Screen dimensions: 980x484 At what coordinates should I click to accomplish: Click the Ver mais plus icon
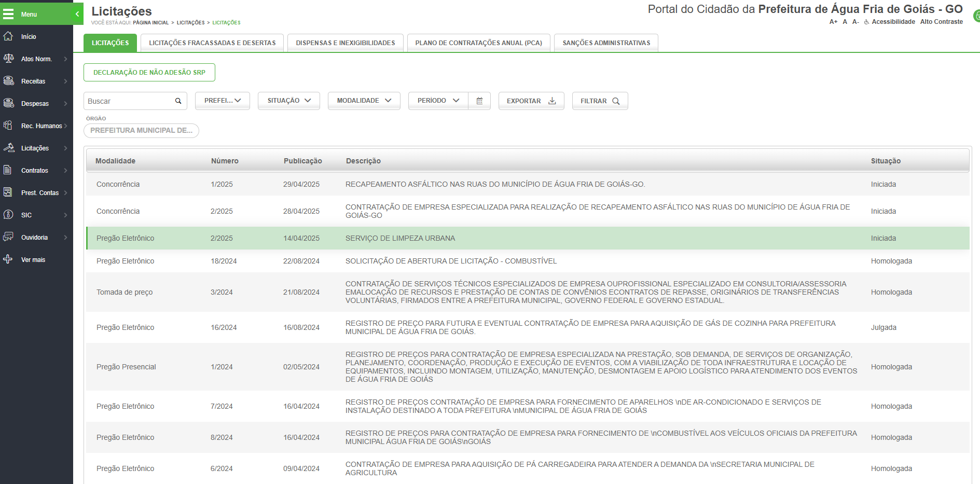point(8,259)
